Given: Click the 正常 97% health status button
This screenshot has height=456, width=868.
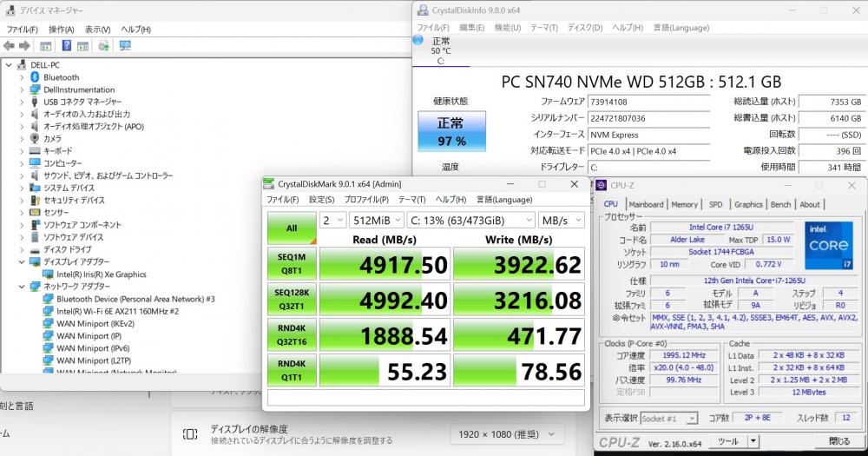Looking at the screenshot, I should 451,131.
